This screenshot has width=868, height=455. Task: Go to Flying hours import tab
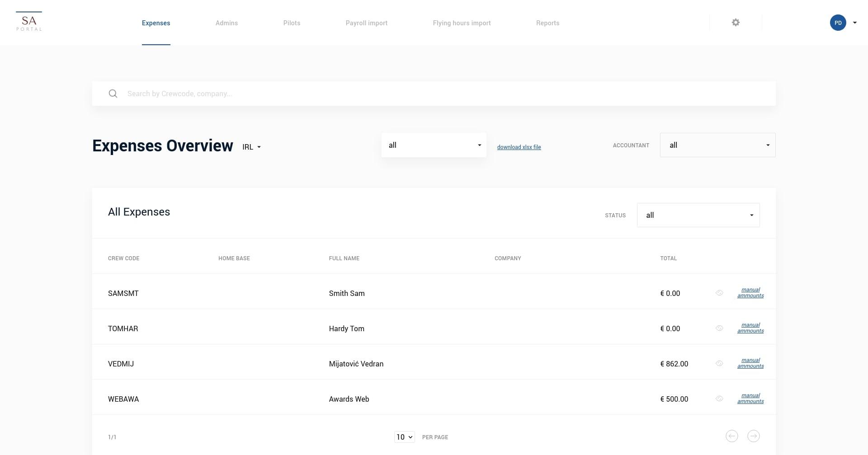click(462, 23)
